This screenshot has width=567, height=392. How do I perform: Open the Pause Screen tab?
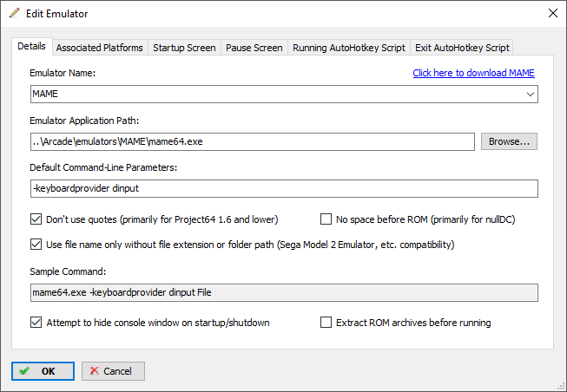click(x=254, y=48)
